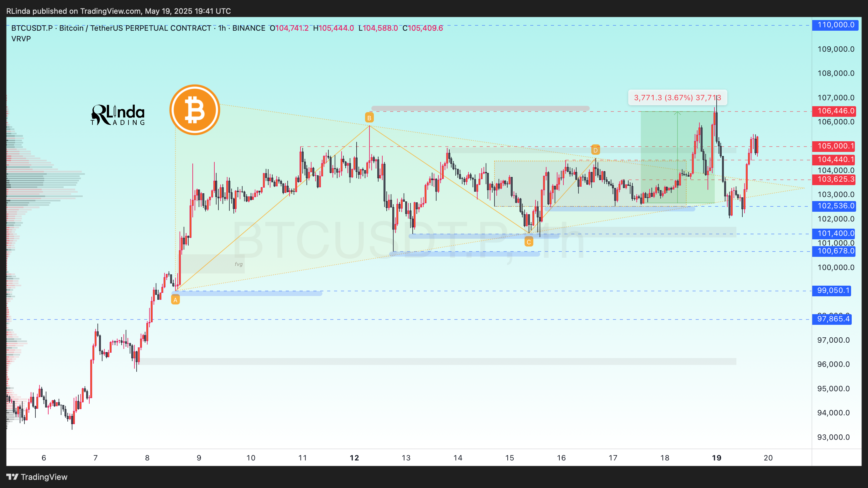Click the orange D point marker

coord(595,150)
